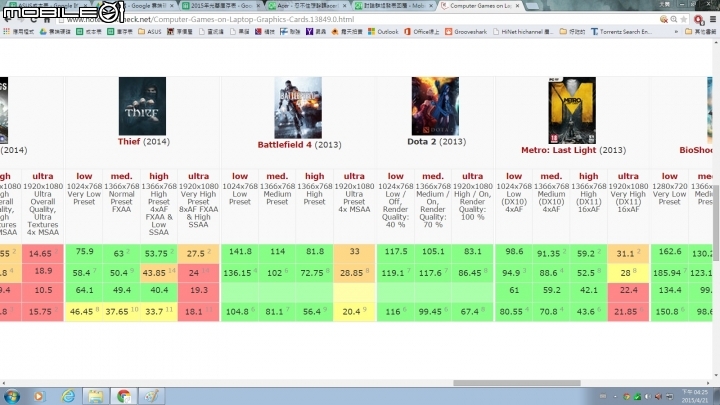
Task: Select the Battlefield 4 value 136.15
Action: point(240,273)
